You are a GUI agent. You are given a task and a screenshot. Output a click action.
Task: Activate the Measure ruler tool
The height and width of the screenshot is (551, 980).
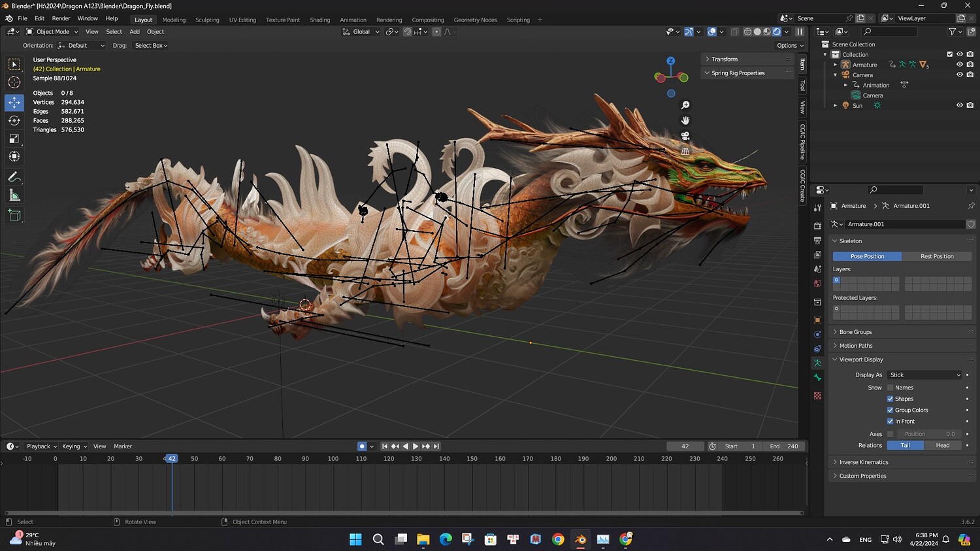click(14, 195)
